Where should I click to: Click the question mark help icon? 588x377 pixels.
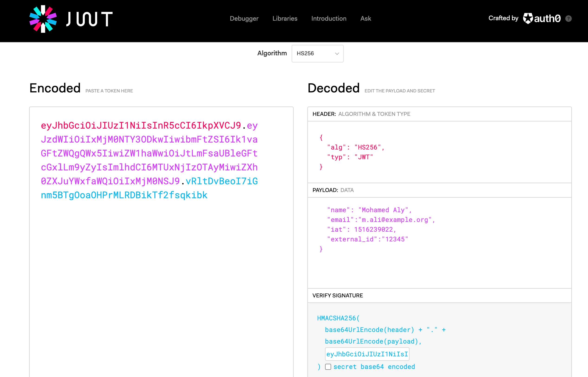[x=569, y=19]
